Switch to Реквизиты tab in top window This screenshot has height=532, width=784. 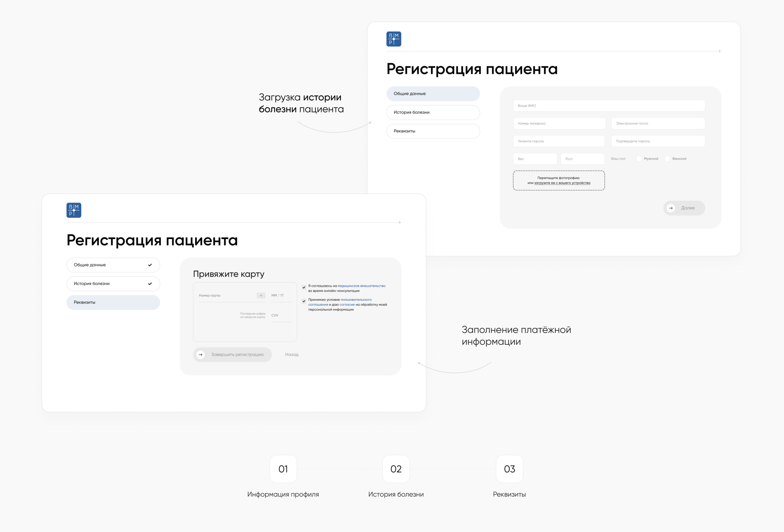[x=433, y=131]
